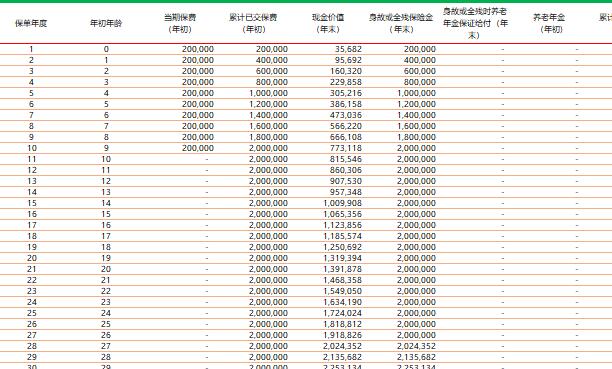Select cash value cell 2,135,682
Viewport: 612px width, 369px height.
(343, 357)
